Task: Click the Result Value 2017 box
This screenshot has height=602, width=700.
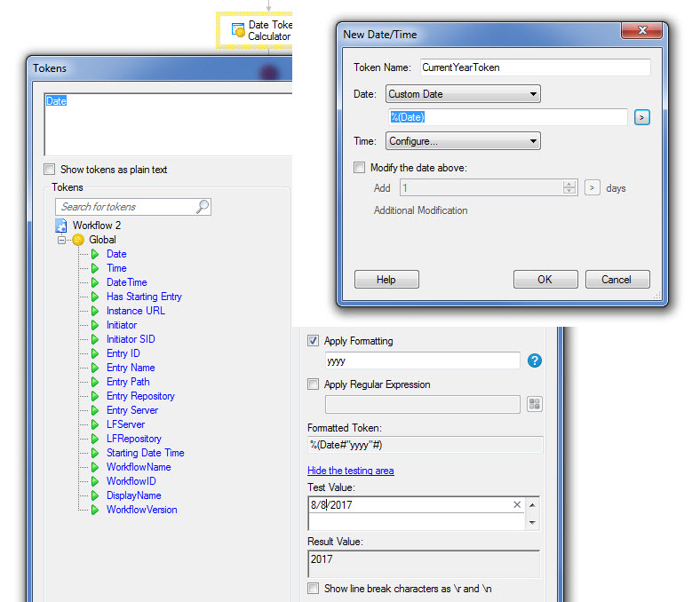Action: pos(424,564)
